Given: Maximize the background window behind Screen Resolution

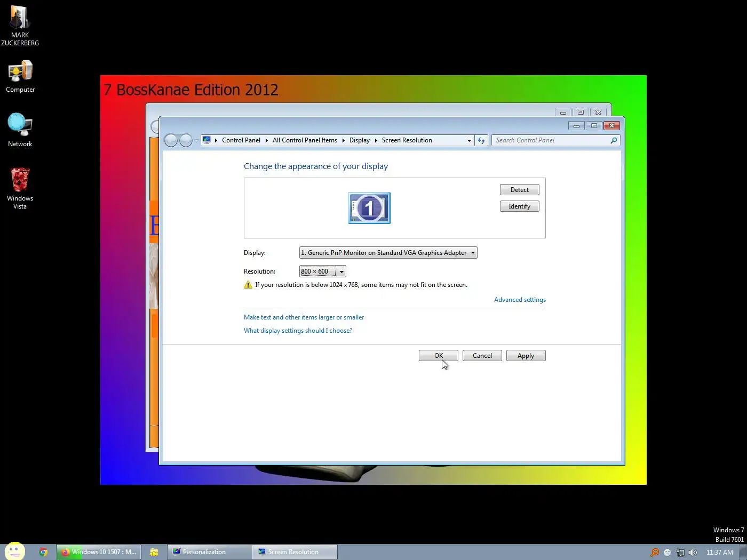Looking at the screenshot, I should click(x=581, y=113).
